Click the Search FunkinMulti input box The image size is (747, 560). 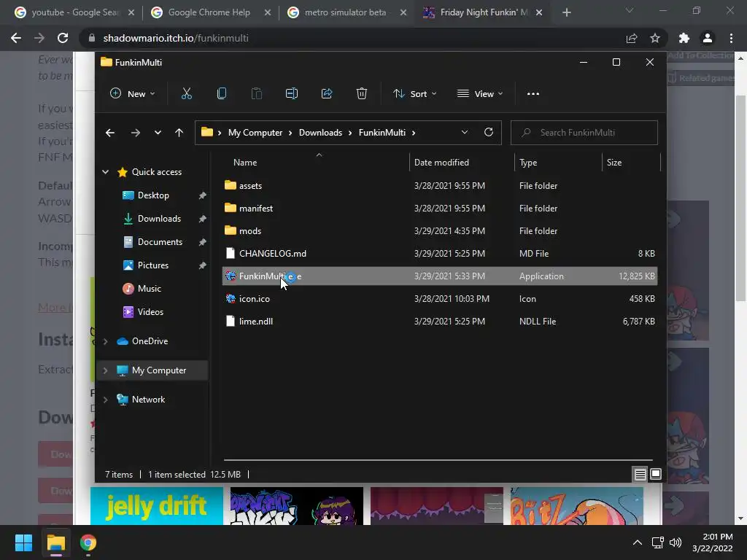pyautogui.click(x=584, y=133)
